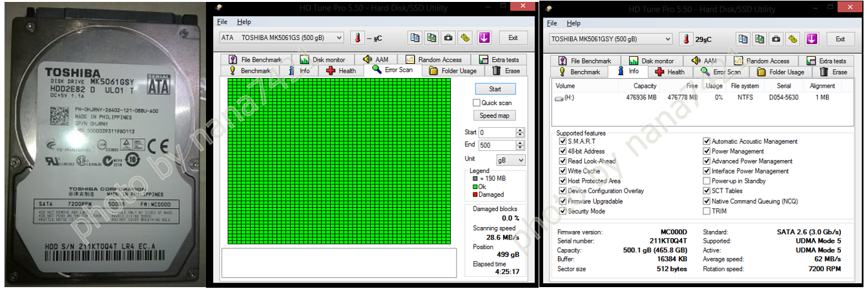
Task: Open Help menu in Info window
Action: coord(573,23)
